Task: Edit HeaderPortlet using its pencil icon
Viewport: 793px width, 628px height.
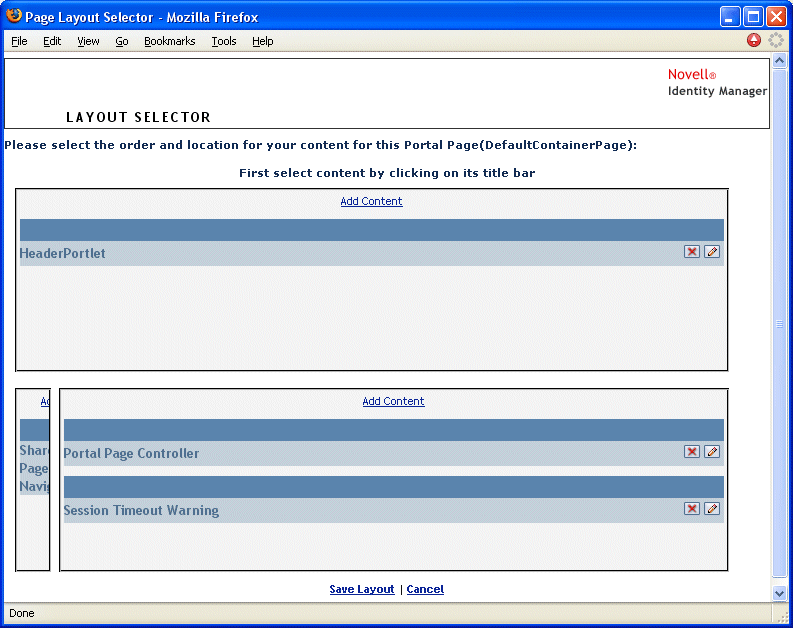Action: point(712,252)
